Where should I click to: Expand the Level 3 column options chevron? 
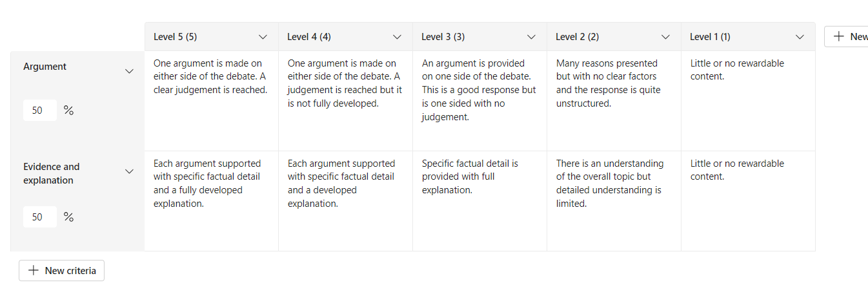tap(531, 37)
